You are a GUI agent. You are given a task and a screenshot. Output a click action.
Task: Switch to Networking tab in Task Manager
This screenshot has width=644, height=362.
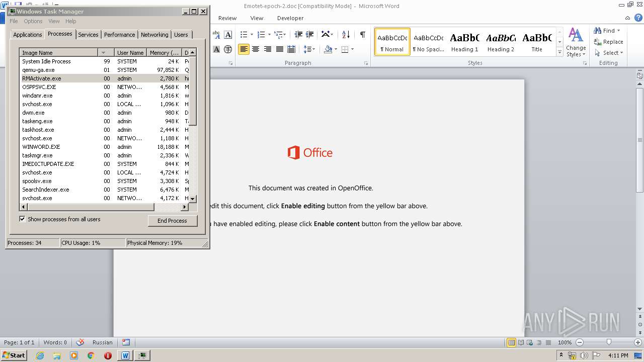pos(154,35)
